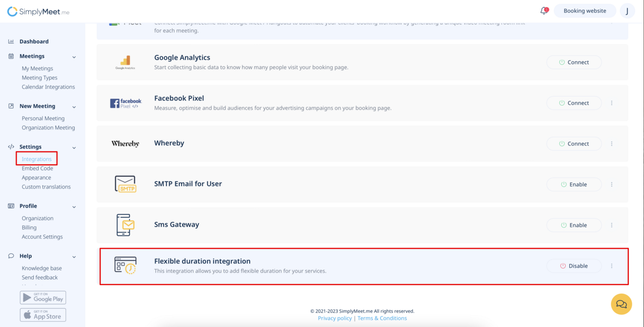
Task: Enable SMTP Email for User
Action: pyautogui.click(x=574, y=184)
